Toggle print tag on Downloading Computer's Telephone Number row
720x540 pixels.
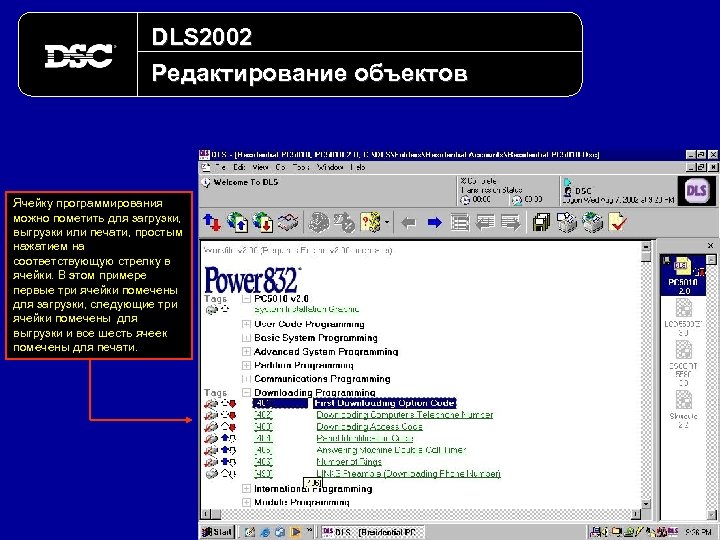point(211,415)
